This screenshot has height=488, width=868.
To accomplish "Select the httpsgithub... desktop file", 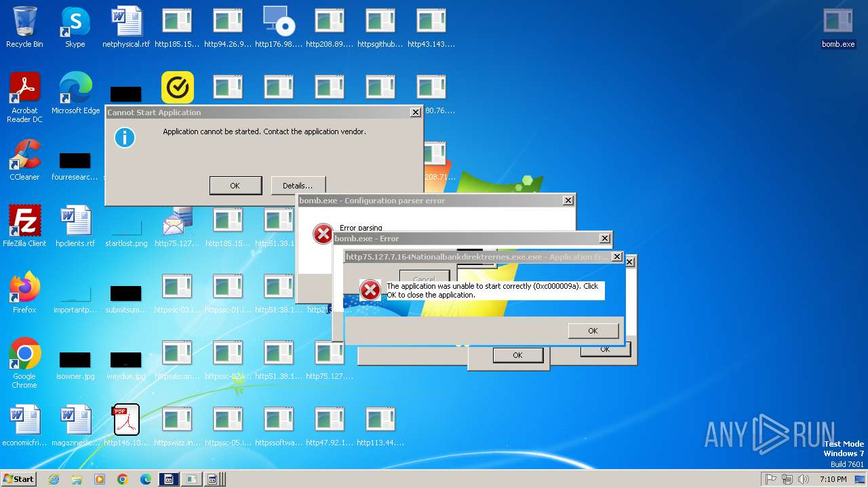I will [x=380, y=27].
